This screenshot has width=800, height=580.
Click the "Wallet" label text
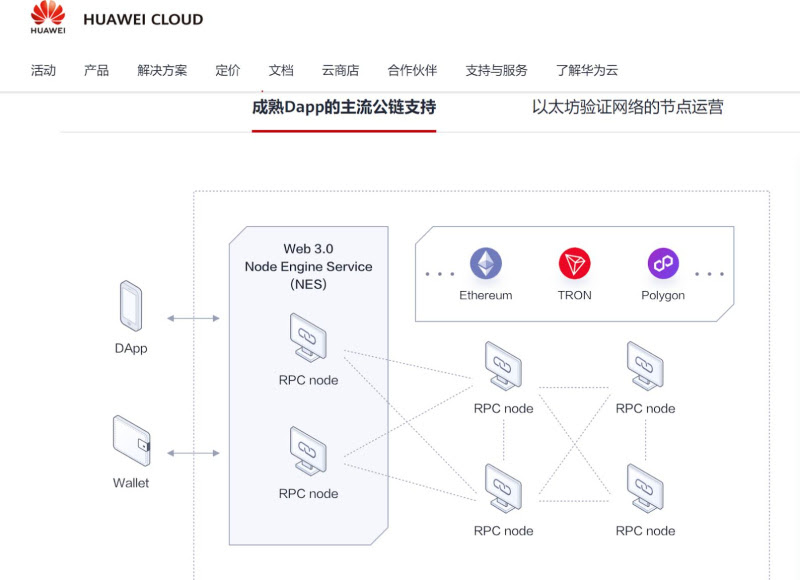[x=131, y=483]
